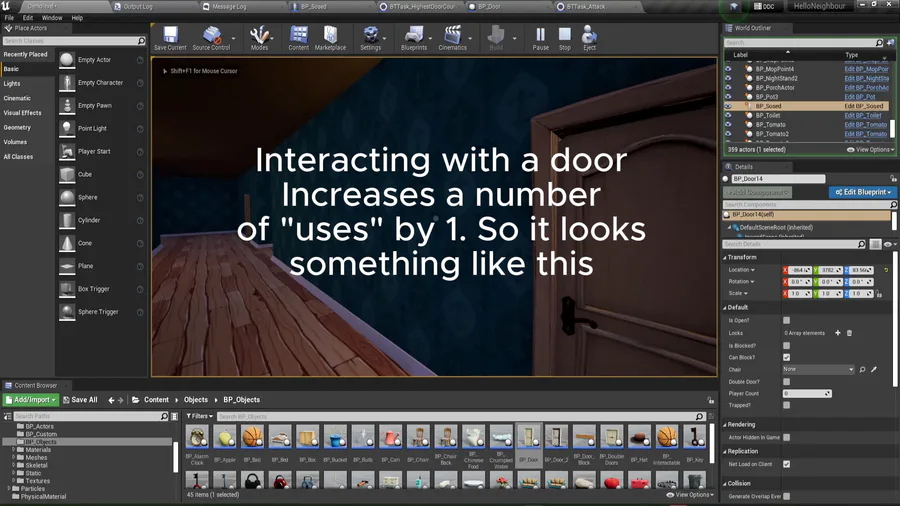The image size is (900, 506).
Task: Toggle Net Load on Client checkbox
Action: pyautogui.click(x=786, y=464)
